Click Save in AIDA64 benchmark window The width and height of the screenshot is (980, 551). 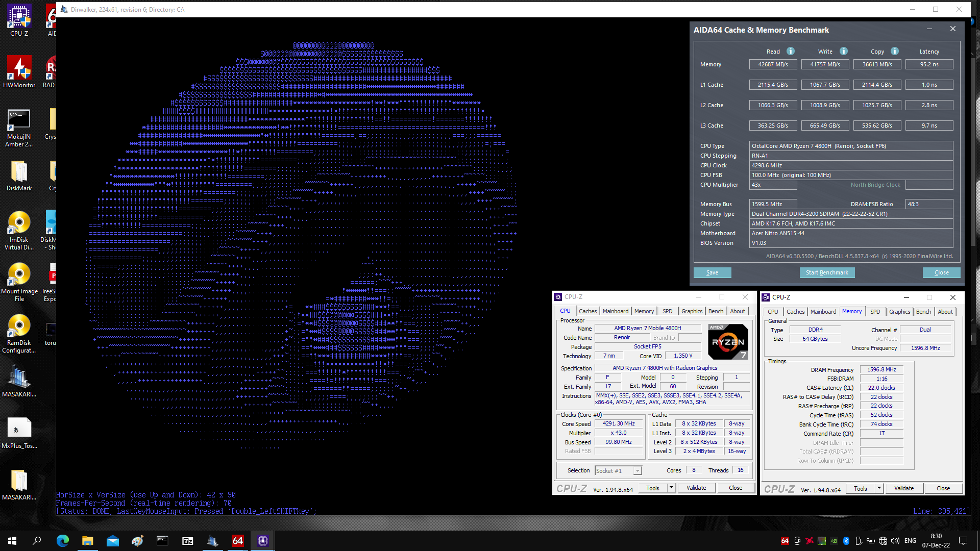coord(712,272)
